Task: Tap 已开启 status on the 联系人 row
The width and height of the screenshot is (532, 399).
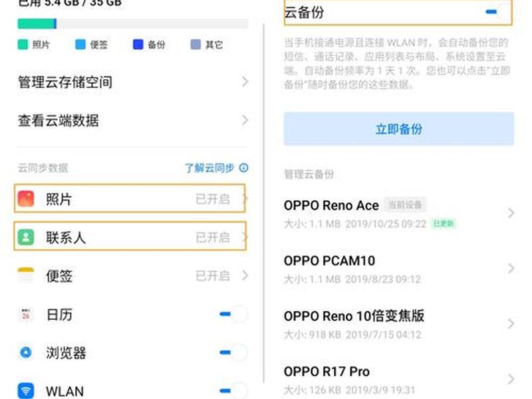Action: (x=213, y=237)
